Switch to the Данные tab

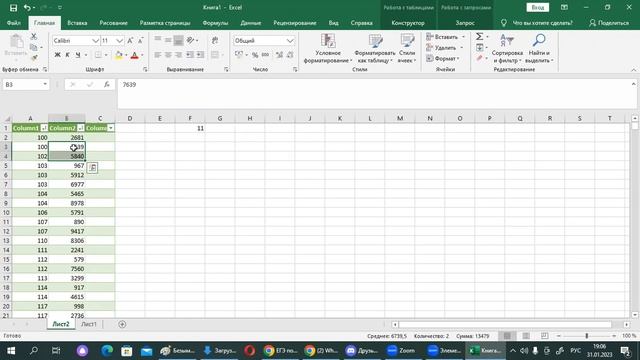pos(251,23)
